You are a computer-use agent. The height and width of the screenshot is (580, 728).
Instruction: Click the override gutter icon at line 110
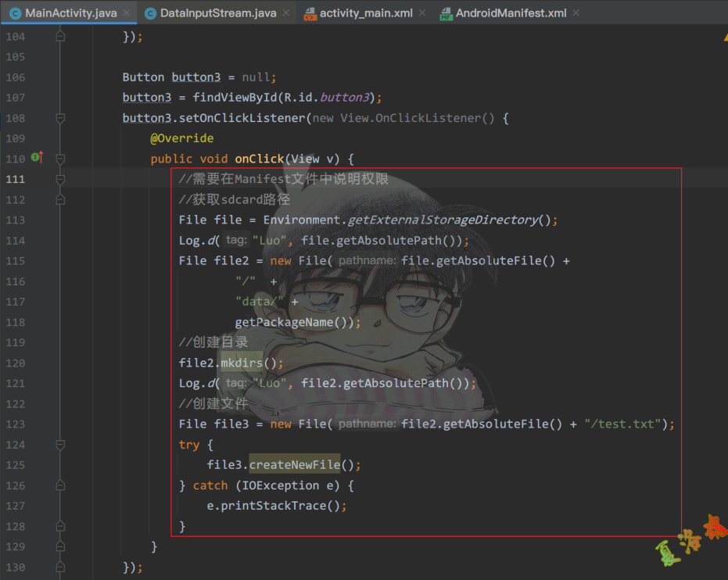pyautogui.click(x=37, y=159)
